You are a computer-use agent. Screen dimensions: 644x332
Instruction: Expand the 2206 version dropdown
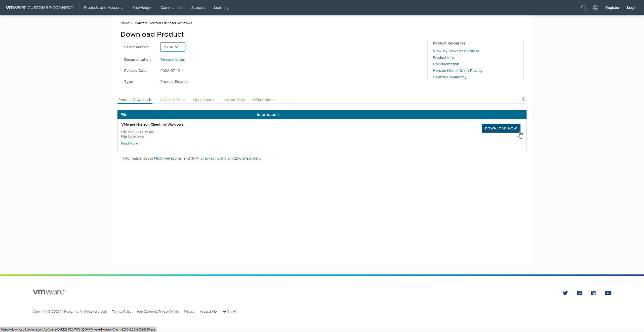pos(173,47)
